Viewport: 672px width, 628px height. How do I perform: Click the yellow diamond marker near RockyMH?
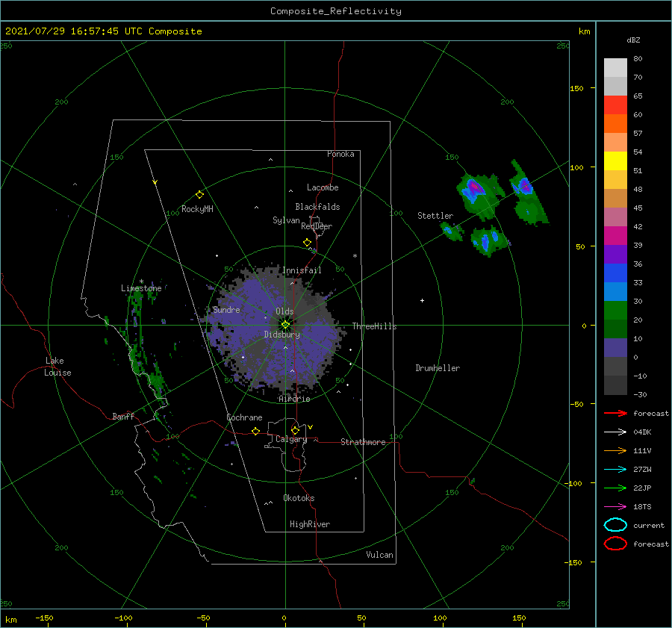199,195
